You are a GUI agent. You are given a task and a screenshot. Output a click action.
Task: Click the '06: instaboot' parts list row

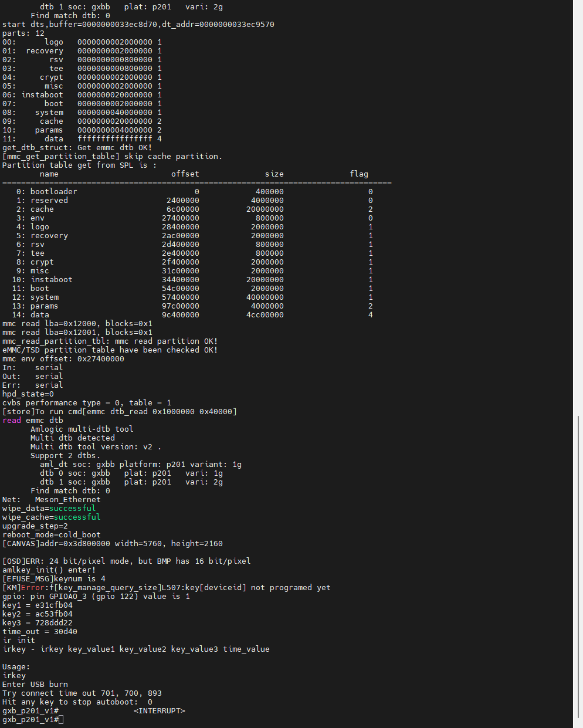[82, 95]
